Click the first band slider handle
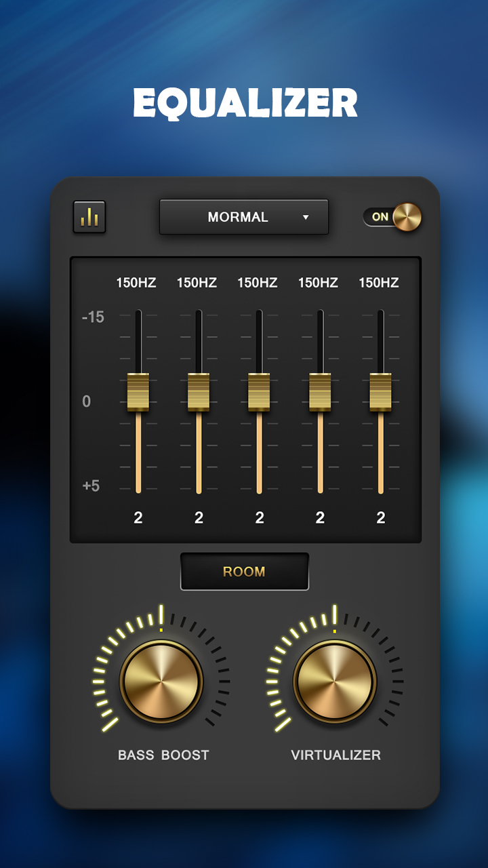The height and width of the screenshot is (868, 488). [x=138, y=392]
